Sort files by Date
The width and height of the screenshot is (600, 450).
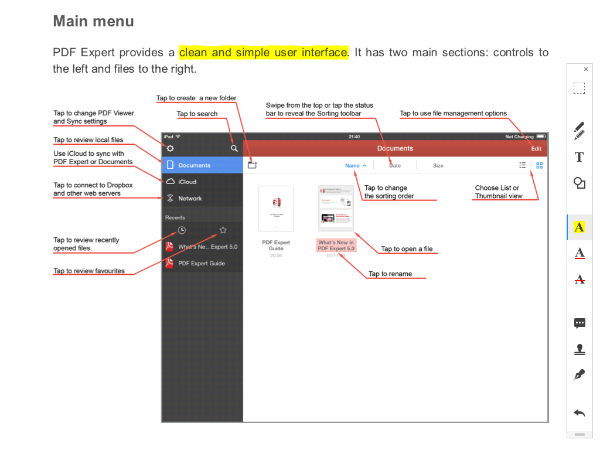pos(395,165)
